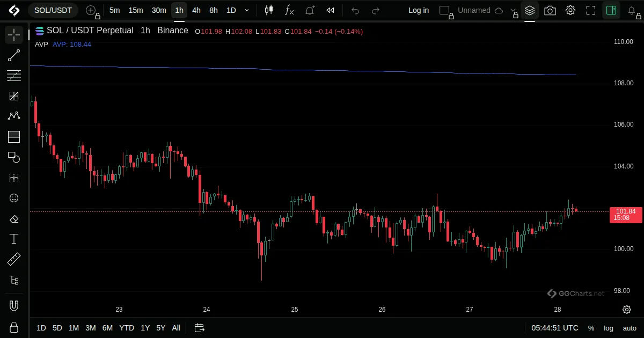Select the cycle lines measurement tool
Screen dimensions: 644x338
tap(14, 178)
